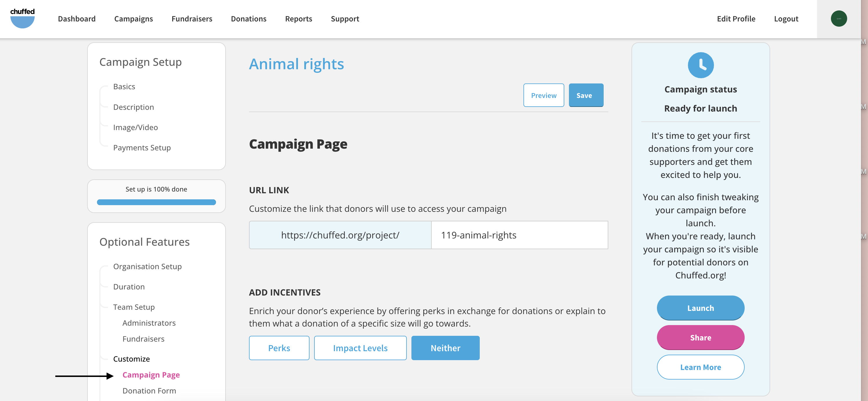868x401 pixels.
Task: Select the Perks incentive option
Action: point(279,348)
